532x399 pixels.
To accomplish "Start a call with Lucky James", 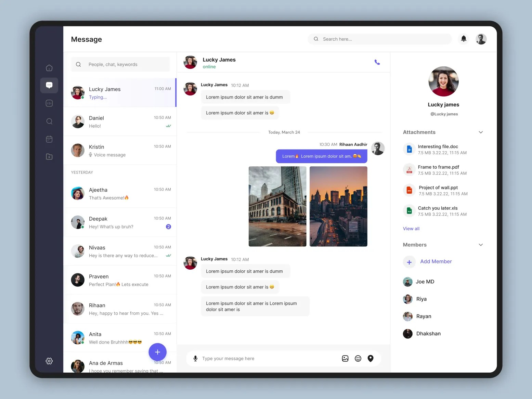I will coord(377,62).
